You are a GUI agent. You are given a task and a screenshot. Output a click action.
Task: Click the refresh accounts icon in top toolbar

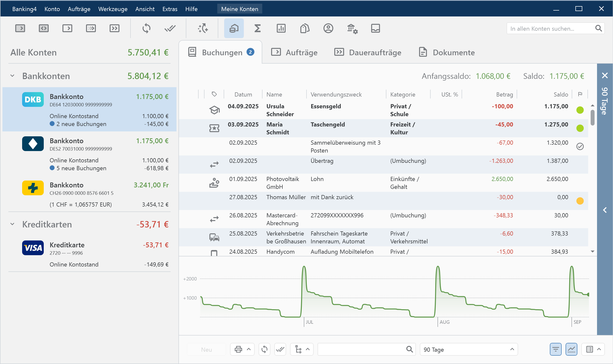tap(146, 28)
